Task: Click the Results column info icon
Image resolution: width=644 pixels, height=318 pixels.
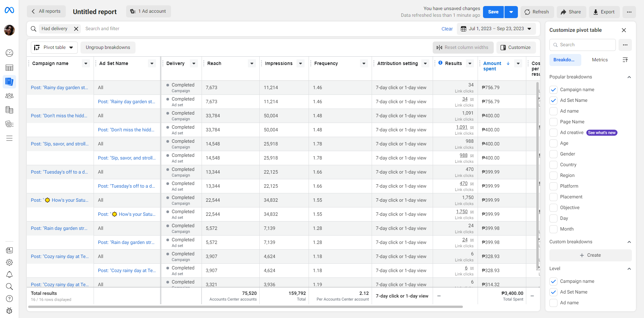Action: (x=440, y=63)
